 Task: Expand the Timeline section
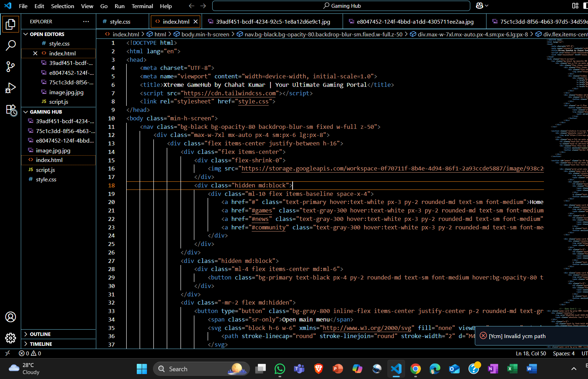[x=41, y=344]
